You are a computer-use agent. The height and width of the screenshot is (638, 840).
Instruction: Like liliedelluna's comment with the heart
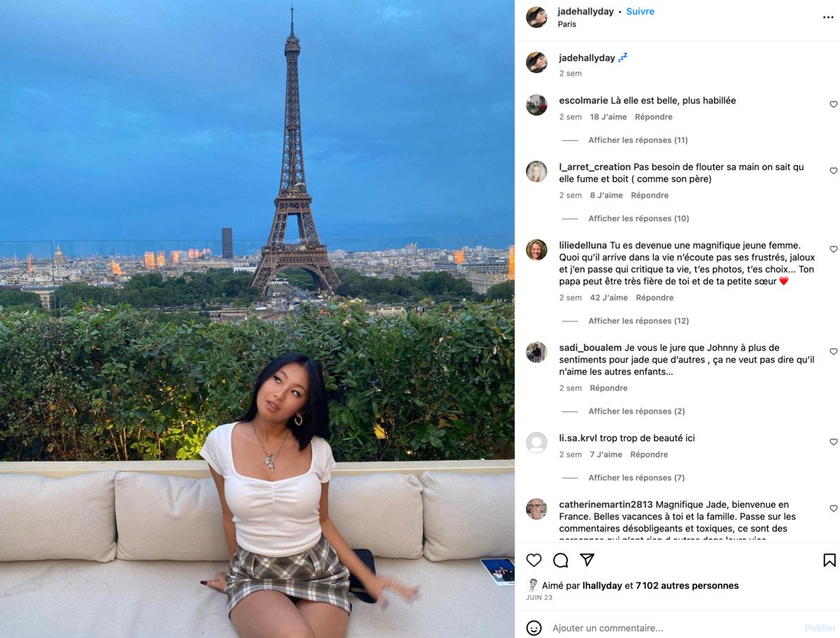pyautogui.click(x=833, y=249)
